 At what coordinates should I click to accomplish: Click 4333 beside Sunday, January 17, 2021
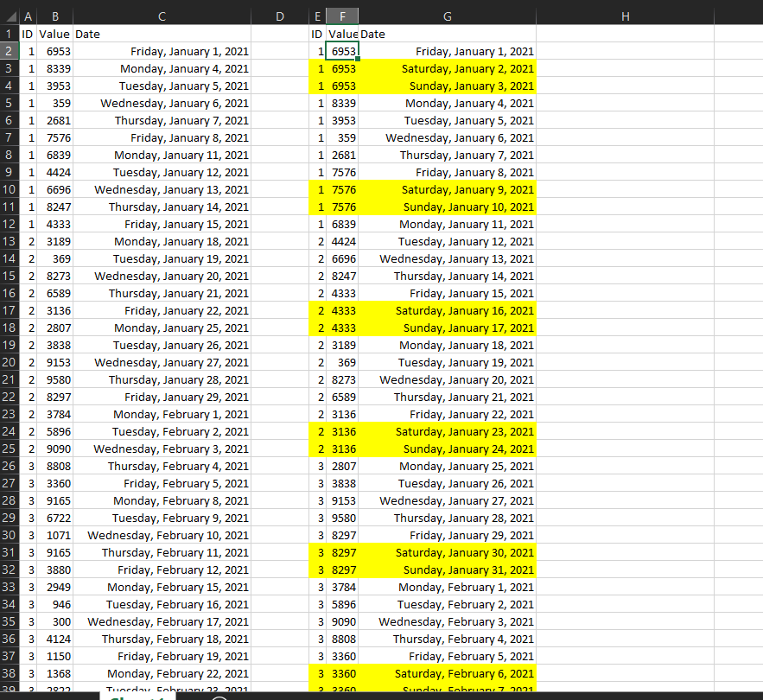click(342, 328)
